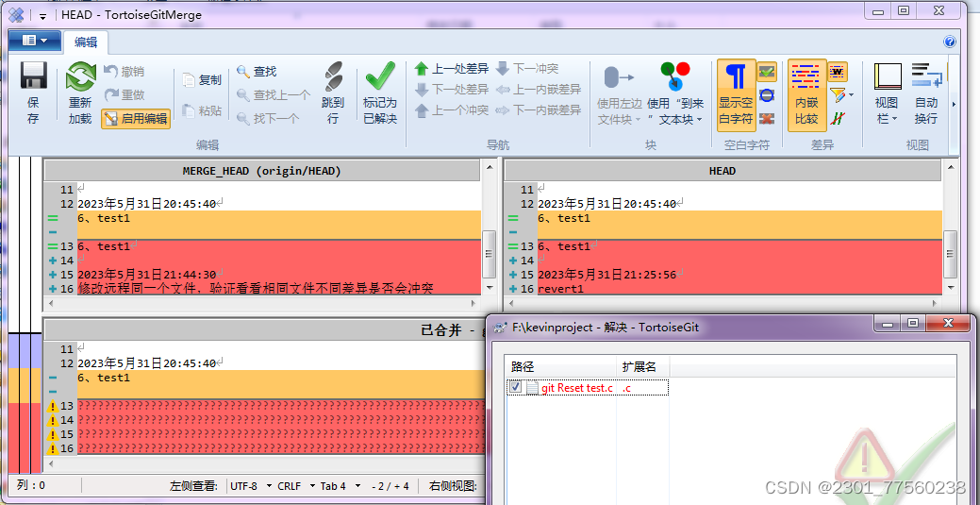Toggle 启用编辑 (Enable editing)
980x505 pixels.
(136, 118)
